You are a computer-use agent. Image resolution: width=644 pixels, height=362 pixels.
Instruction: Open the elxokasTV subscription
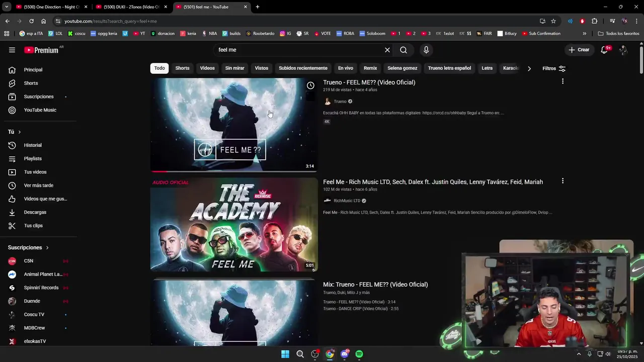pos(40,341)
